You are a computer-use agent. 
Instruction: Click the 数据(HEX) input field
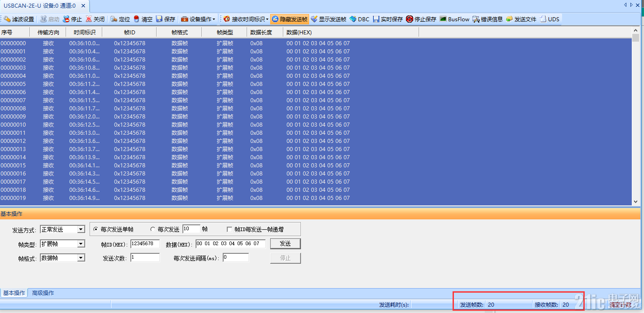tap(230, 244)
